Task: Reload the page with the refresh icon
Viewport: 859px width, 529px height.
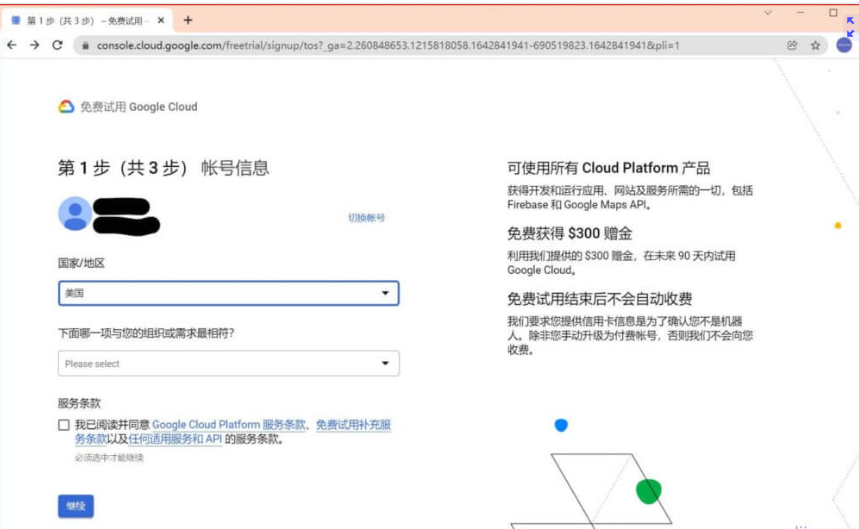Action: click(58, 45)
